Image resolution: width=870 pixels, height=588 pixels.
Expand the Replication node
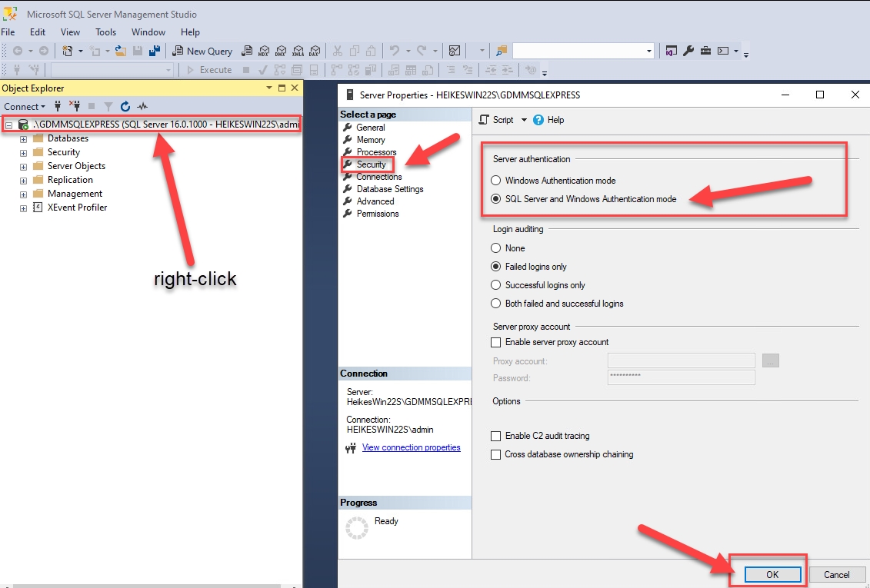pyautogui.click(x=23, y=181)
